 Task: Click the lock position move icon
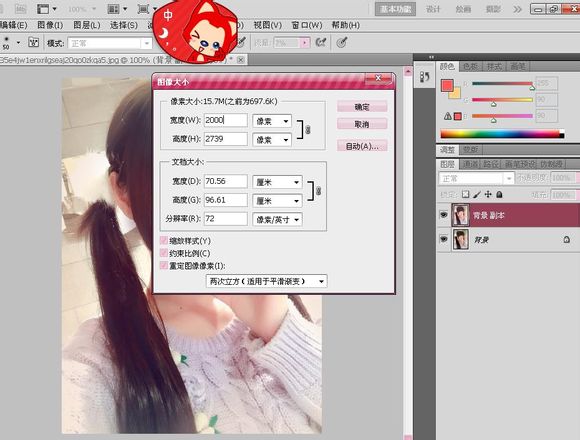[488, 194]
